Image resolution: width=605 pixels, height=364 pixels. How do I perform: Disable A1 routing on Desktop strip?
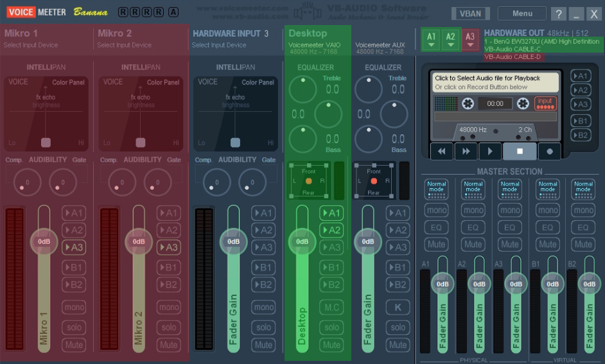(x=331, y=213)
